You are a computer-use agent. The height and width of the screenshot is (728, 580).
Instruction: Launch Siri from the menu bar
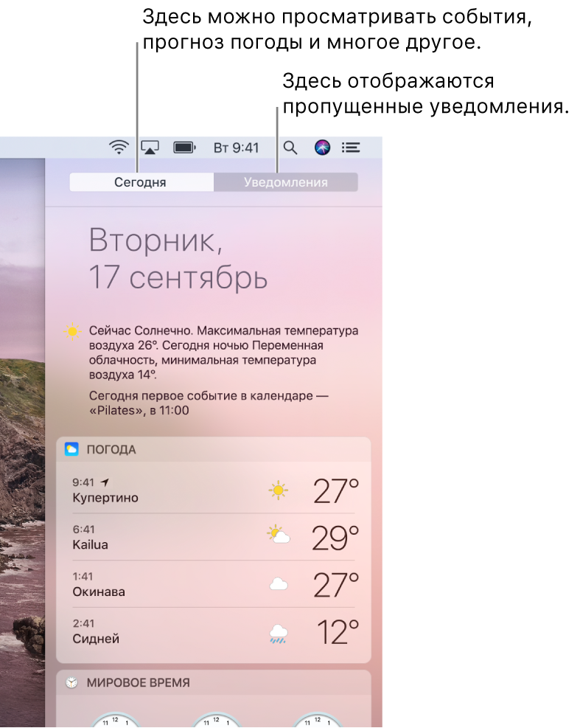tap(323, 148)
